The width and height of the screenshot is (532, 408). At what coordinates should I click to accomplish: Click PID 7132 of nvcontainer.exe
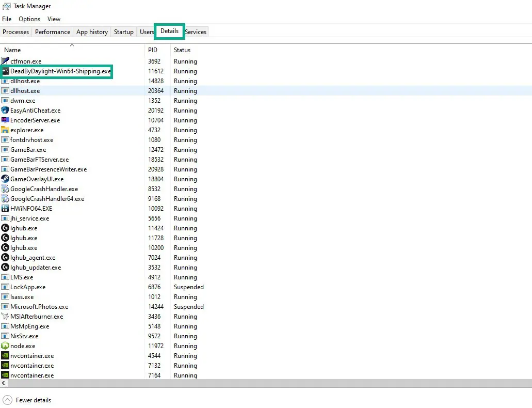click(x=154, y=366)
